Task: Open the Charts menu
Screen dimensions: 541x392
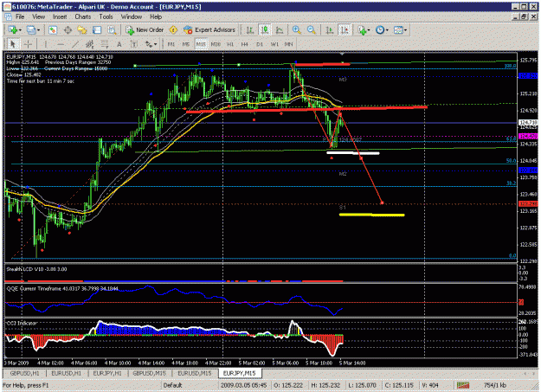Action: click(x=83, y=16)
